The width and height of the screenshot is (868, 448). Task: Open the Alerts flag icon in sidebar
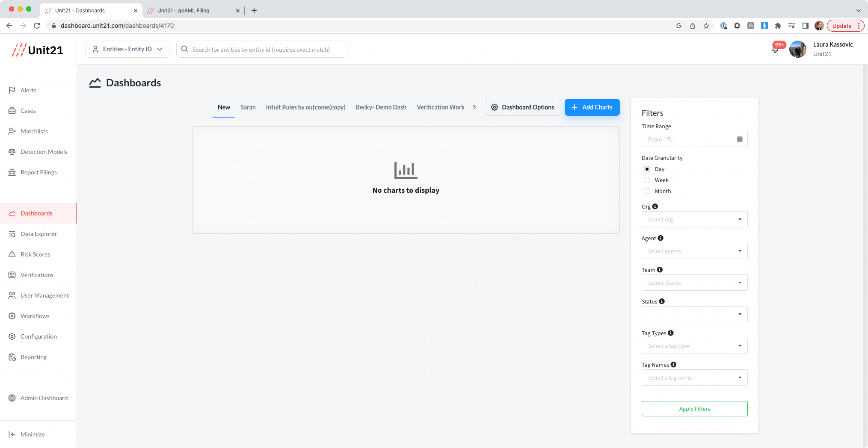click(12, 90)
